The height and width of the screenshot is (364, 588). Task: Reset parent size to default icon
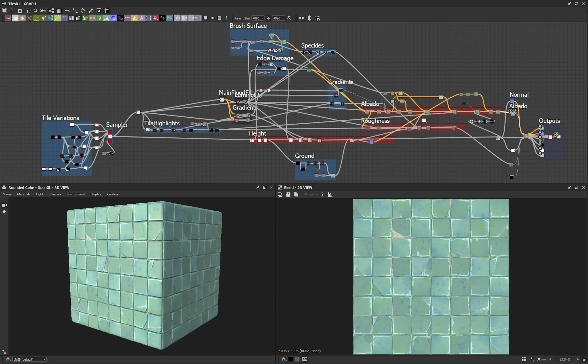(289, 18)
